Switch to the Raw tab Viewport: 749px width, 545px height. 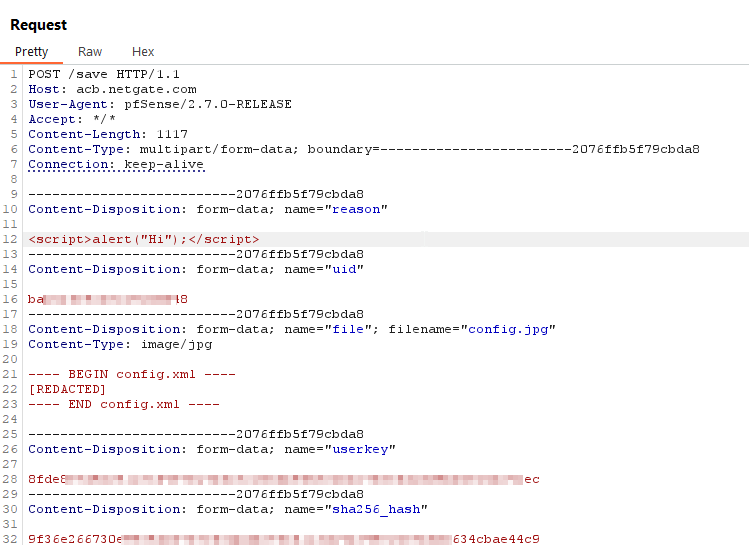tap(90, 52)
